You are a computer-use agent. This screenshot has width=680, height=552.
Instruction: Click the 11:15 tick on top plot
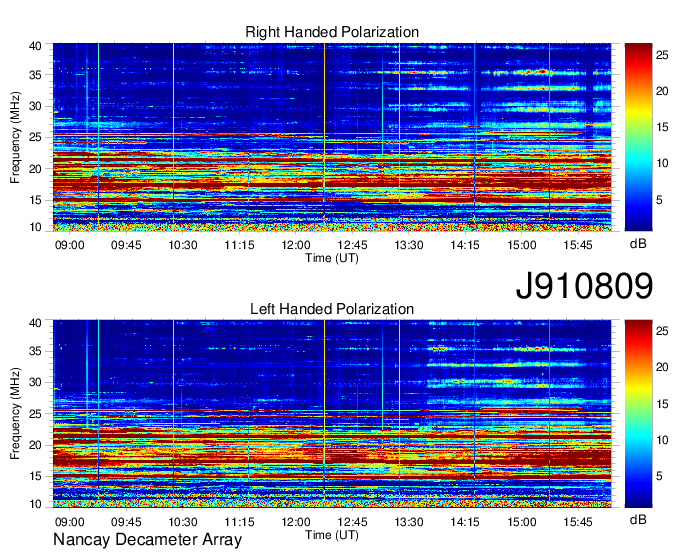pyautogui.click(x=239, y=245)
